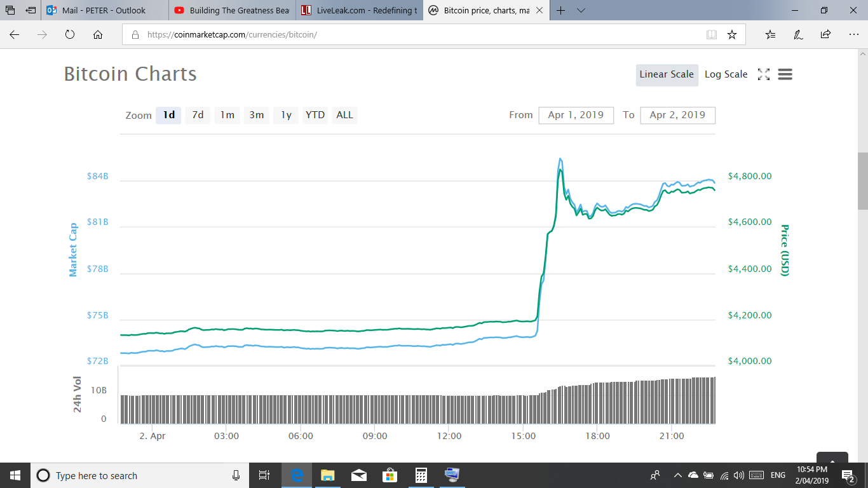Open the taskbar clock showing 10:54 PM
The image size is (868, 488).
coord(811,475)
